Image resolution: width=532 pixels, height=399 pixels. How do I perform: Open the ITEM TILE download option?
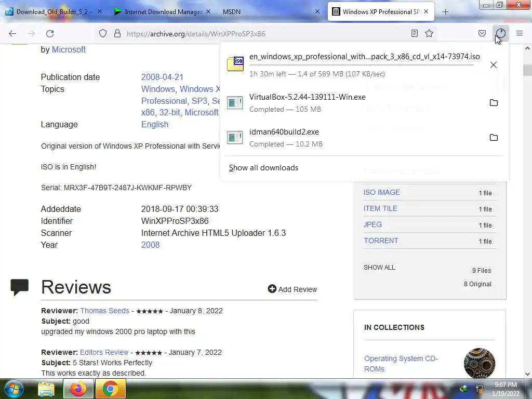pos(380,208)
